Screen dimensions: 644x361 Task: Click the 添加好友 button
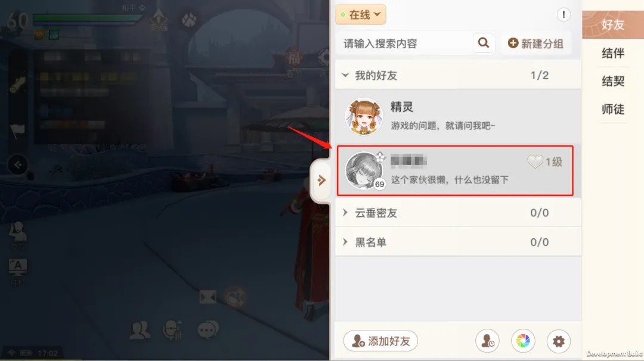[x=380, y=341]
